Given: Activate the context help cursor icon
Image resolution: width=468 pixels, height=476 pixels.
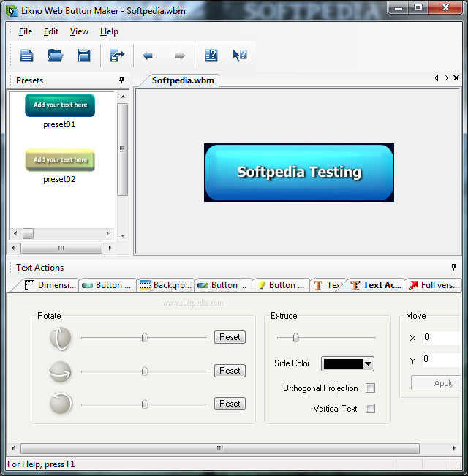Looking at the screenshot, I should pyautogui.click(x=239, y=56).
